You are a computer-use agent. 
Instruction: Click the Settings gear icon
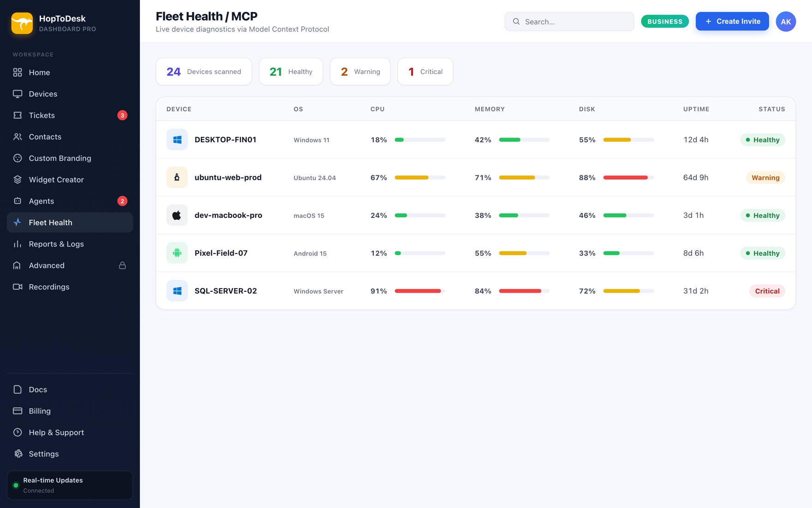(18, 454)
